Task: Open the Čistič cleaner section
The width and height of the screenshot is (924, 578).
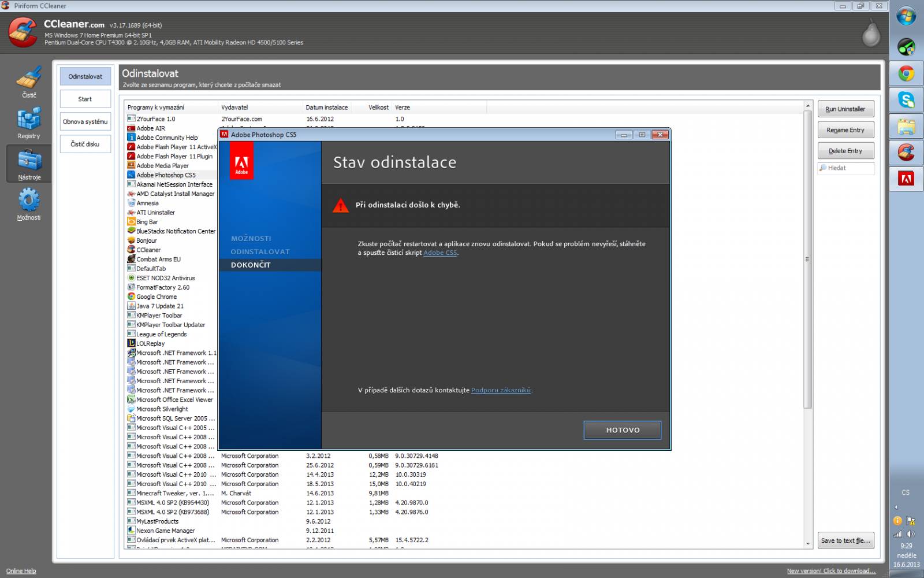Action: pyautogui.click(x=29, y=82)
